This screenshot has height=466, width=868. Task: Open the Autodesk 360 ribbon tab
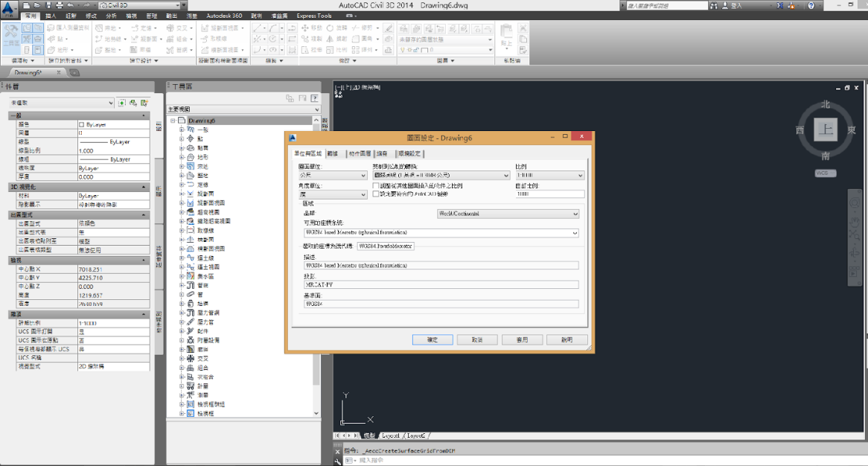tap(224, 16)
